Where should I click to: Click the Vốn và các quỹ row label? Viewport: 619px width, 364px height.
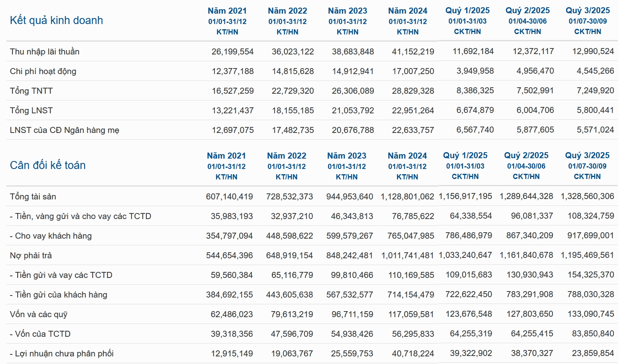tap(38, 314)
